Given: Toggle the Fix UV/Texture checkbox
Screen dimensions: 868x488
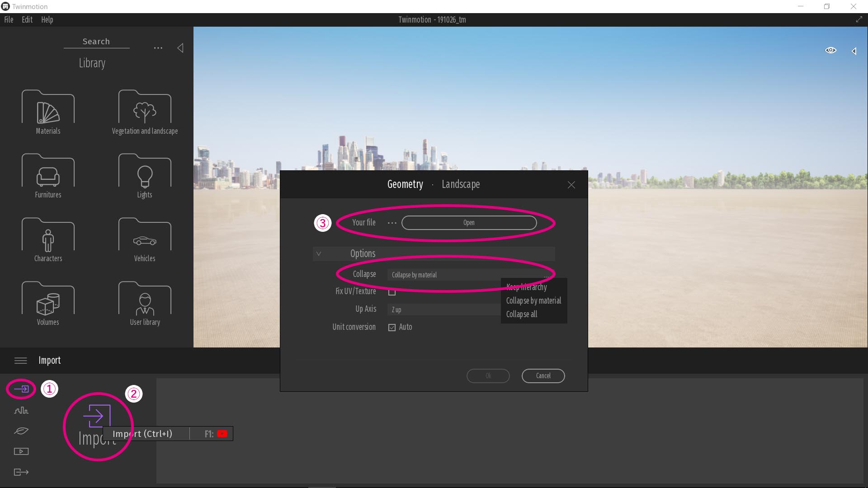Looking at the screenshot, I should pyautogui.click(x=392, y=292).
